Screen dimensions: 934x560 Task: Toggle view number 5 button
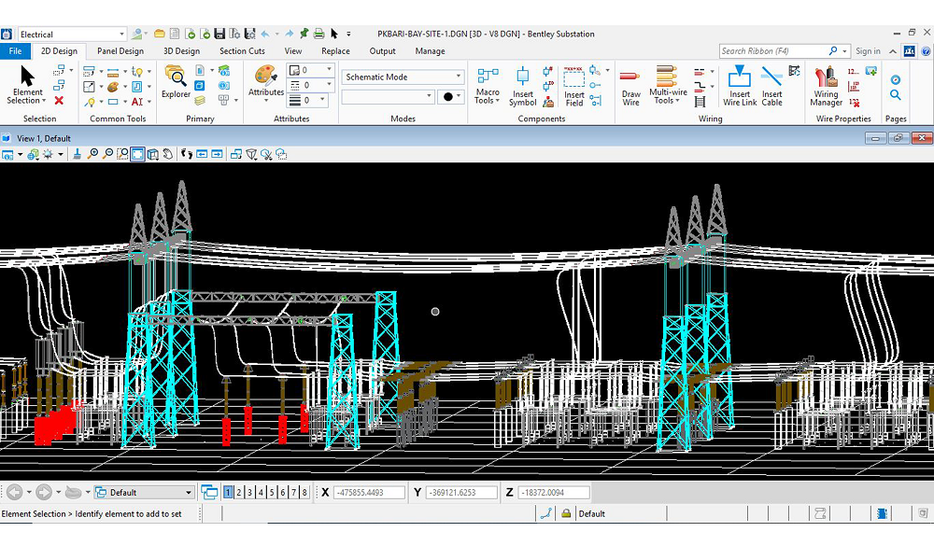click(x=272, y=492)
